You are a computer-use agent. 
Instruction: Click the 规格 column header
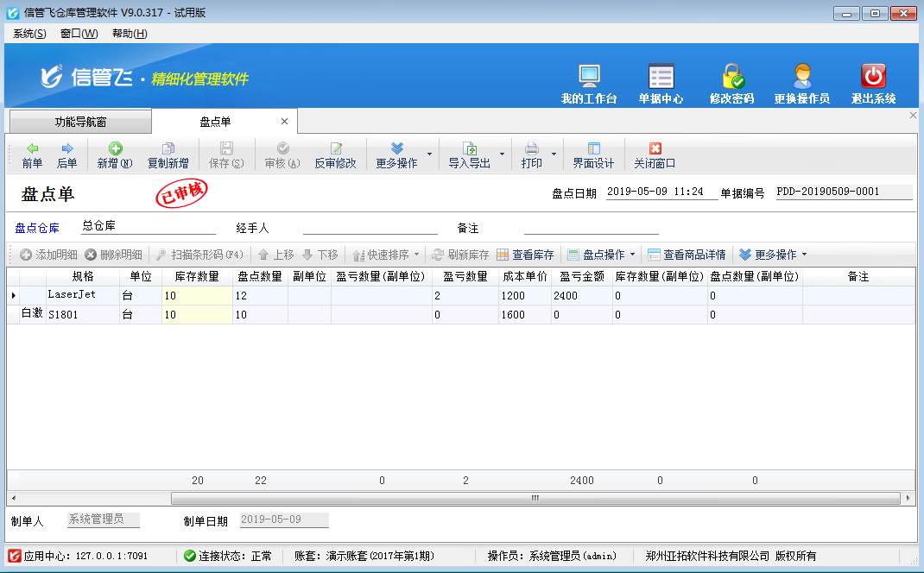point(83,276)
